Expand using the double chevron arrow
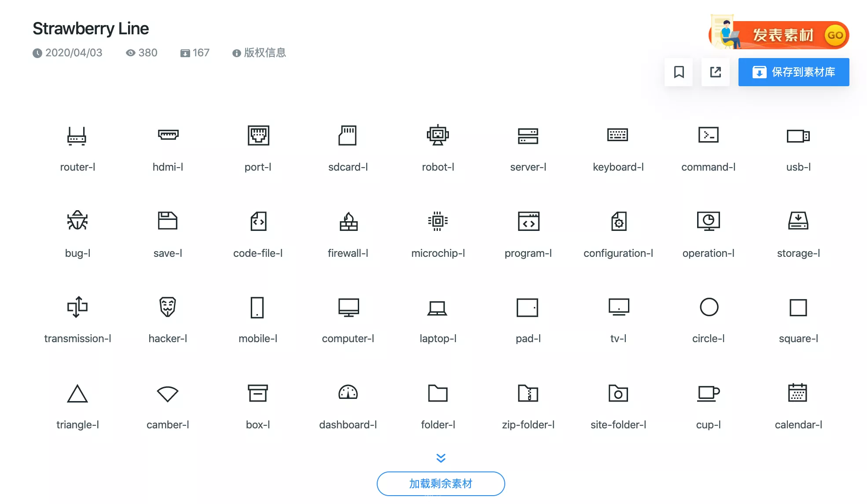The height and width of the screenshot is (504, 867). click(441, 458)
